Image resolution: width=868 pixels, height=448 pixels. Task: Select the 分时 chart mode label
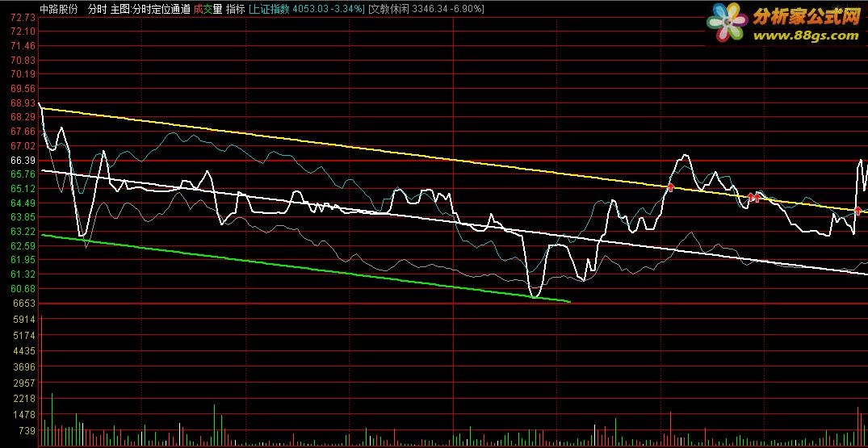[x=97, y=9]
